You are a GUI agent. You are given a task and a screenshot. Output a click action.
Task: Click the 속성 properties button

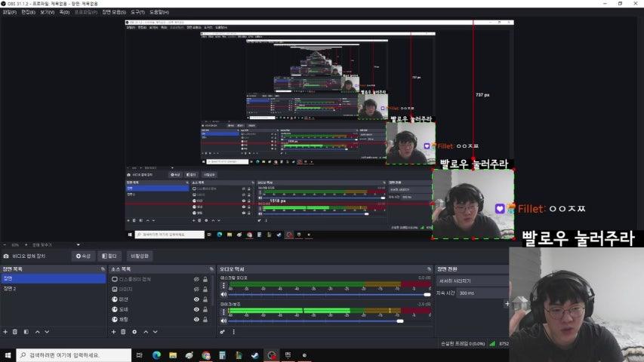click(83, 256)
